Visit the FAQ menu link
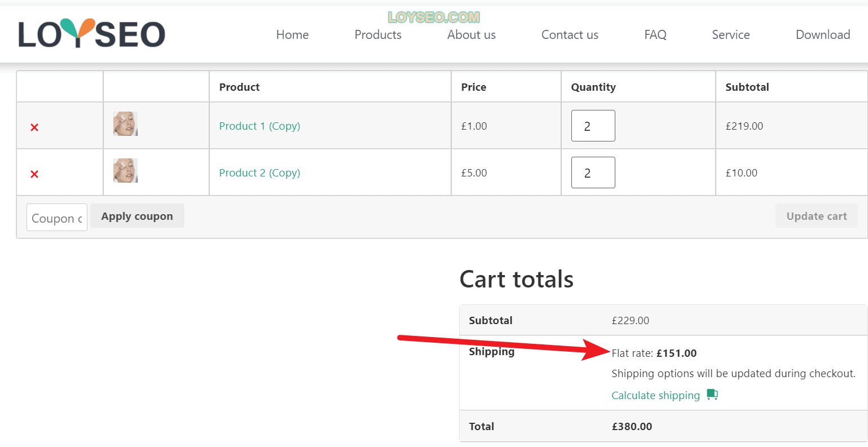The width and height of the screenshot is (868, 447). [x=655, y=35]
